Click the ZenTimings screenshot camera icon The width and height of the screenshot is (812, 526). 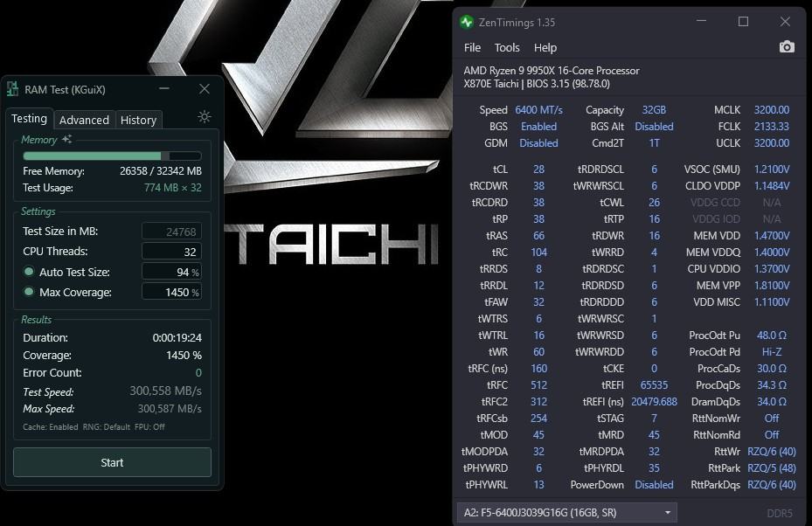click(787, 46)
